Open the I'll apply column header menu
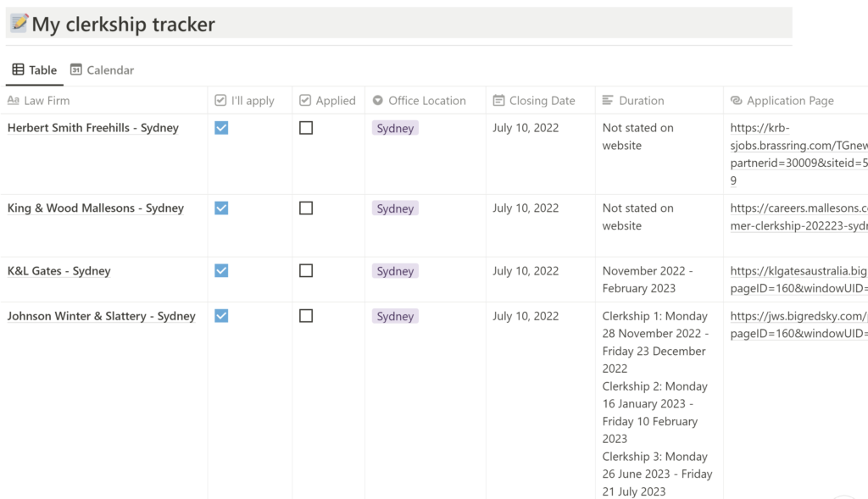Viewport: 868px width, 499px height. click(250, 100)
